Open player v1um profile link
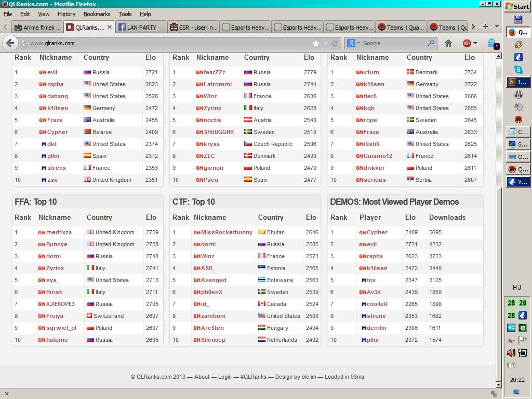The height and width of the screenshot is (399, 532). pos(371,72)
